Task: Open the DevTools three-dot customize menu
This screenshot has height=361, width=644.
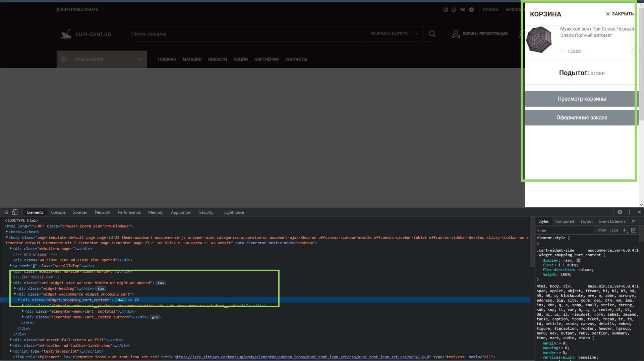Action: [629, 212]
